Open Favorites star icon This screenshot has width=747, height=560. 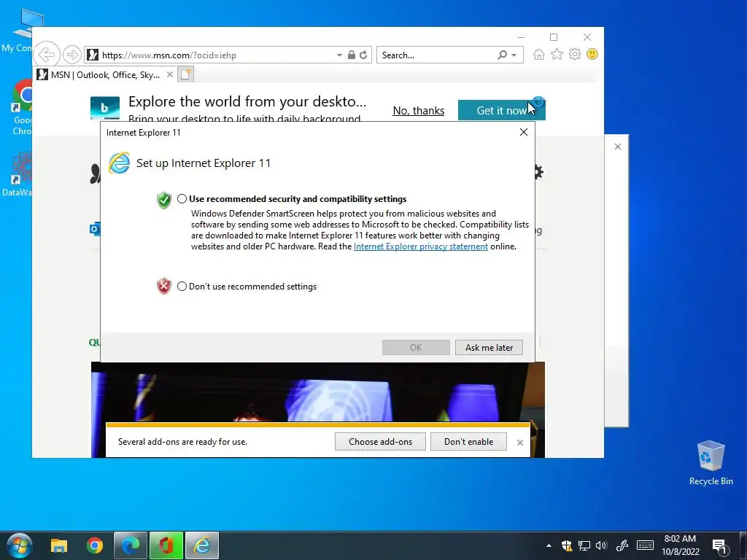click(557, 54)
